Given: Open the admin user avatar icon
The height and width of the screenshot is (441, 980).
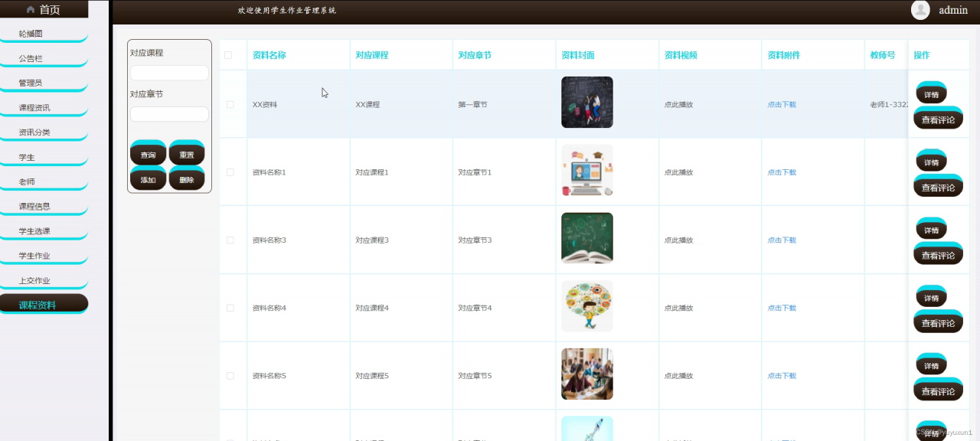Looking at the screenshot, I should [x=920, y=10].
